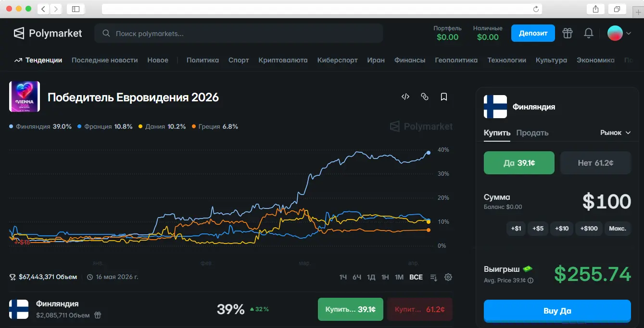The width and height of the screenshot is (644, 328).
Task: Set chart range to 1М
Action: click(x=399, y=277)
